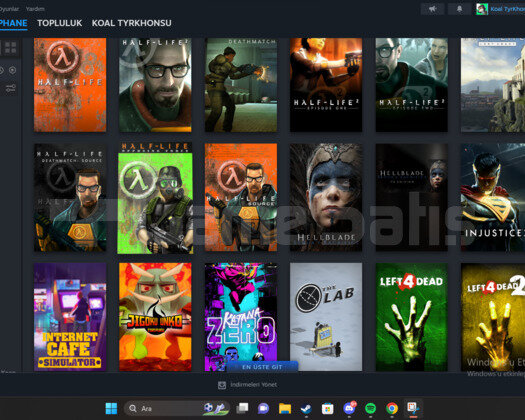Switch to the TOPLULUK tab
Viewport: 525px width, 420px height.
[x=60, y=23]
